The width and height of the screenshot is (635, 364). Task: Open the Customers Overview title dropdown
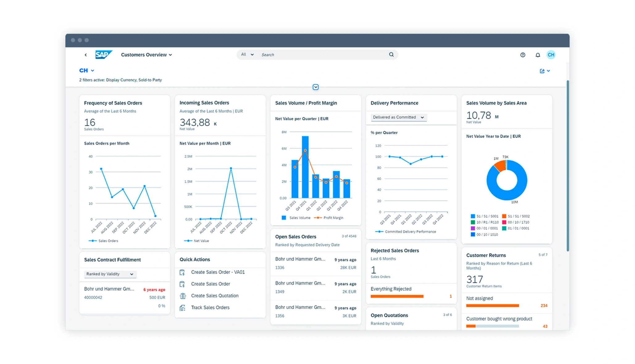point(146,55)
